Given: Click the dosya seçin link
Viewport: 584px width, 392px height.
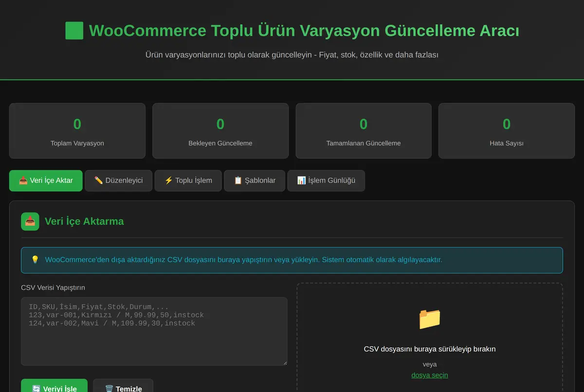Looking at the screenshot, I should click(430, 375).
